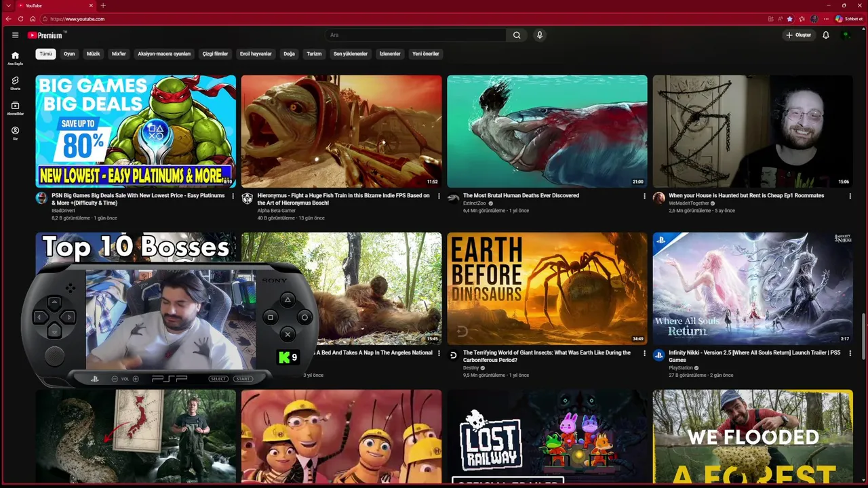Click the browser home icon

33,19
